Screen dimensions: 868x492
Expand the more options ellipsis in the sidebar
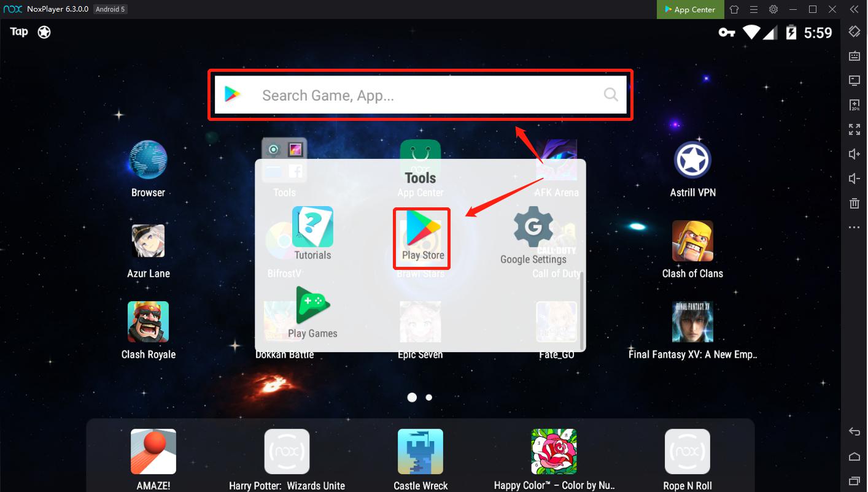tap(854, 228)
